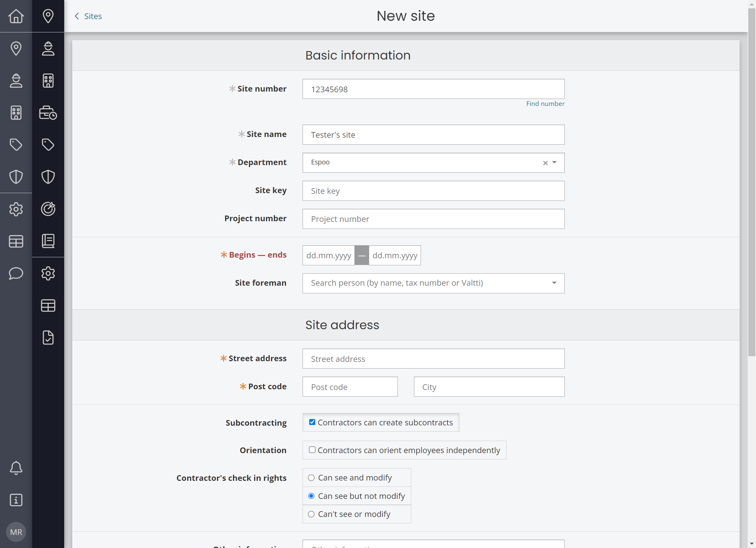The image size is (756, 548).
Task: Open the Site foreman search dropdown
Action: [433, 283]
